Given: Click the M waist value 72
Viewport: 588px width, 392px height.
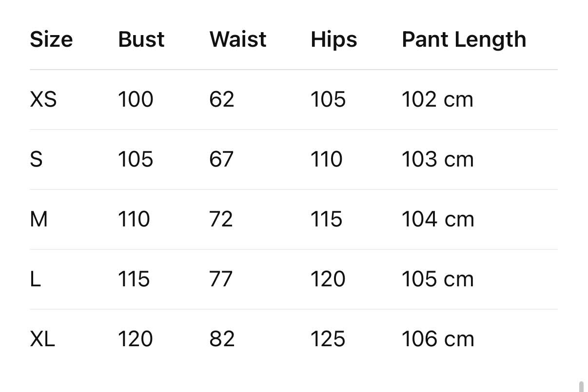Looking at the screenshot, I should (221, 219).
